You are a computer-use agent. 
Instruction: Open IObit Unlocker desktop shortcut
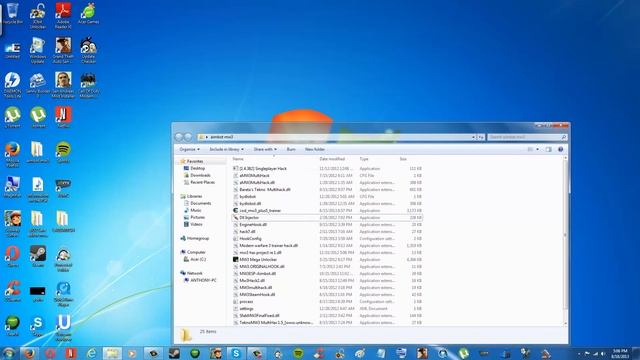point(38,16)
